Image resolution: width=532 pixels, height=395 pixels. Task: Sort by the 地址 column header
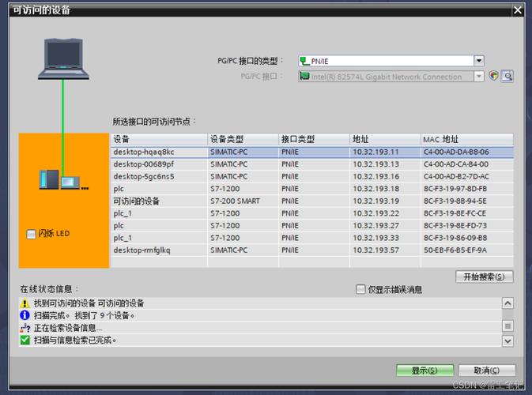tap(385, 139)
